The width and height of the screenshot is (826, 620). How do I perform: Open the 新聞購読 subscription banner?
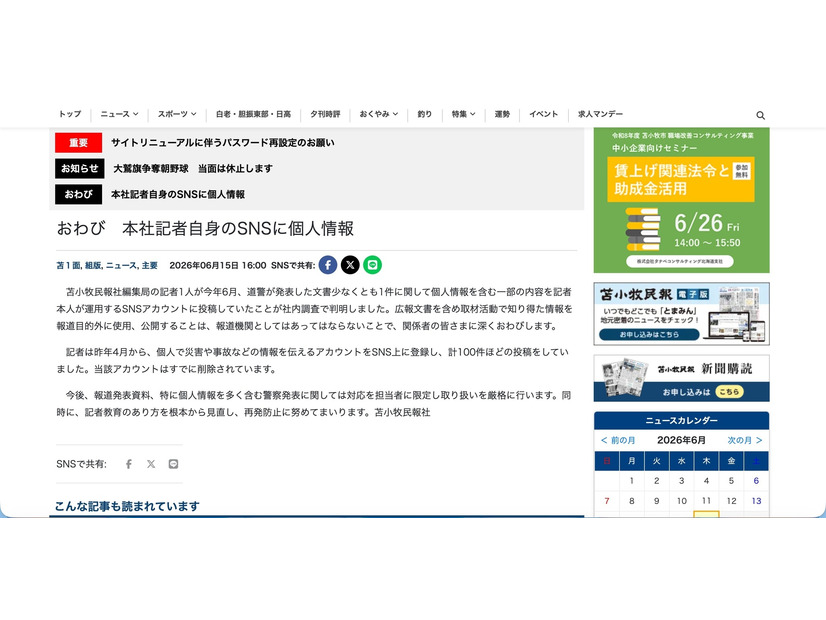pyautogui.click(x=681, y=378)
